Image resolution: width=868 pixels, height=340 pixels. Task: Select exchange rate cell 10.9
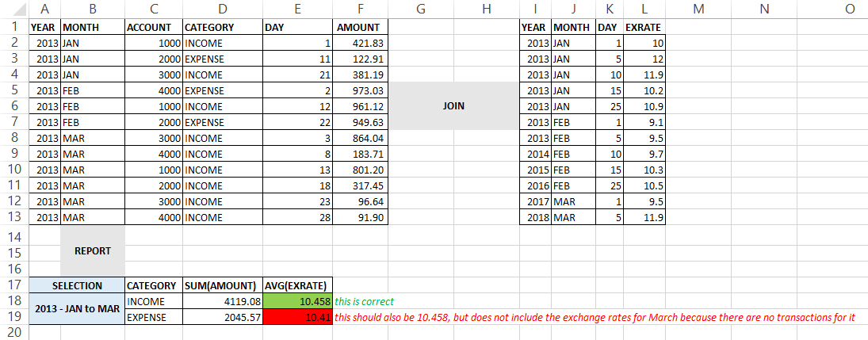644,106
